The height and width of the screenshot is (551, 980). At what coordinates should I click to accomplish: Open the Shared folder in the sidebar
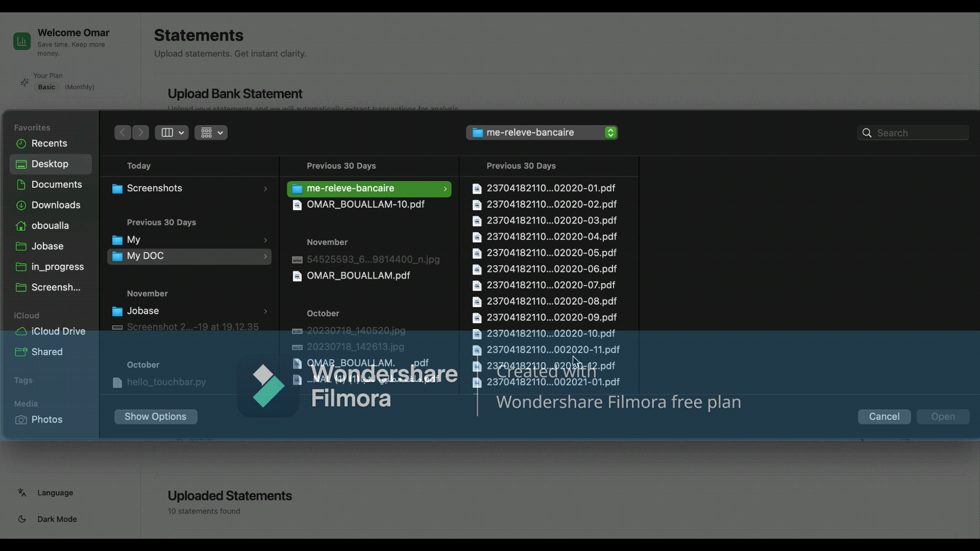(47, 352)
